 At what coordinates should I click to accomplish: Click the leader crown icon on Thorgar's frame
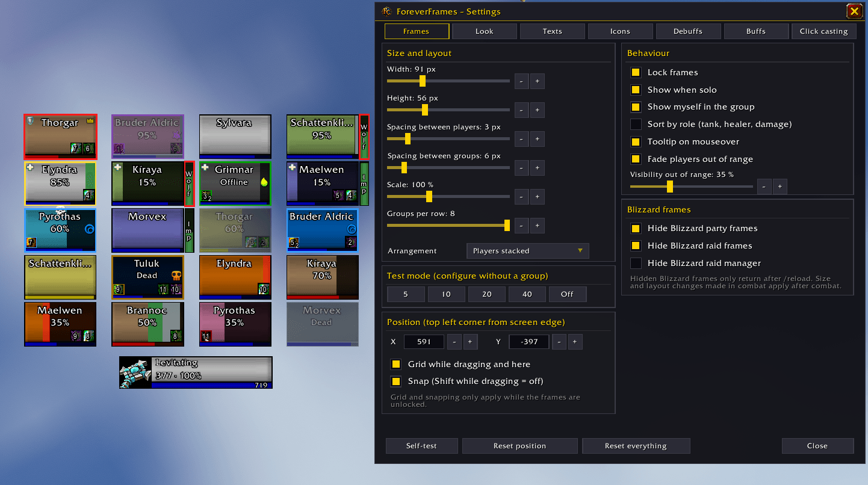tap(90, 121)
